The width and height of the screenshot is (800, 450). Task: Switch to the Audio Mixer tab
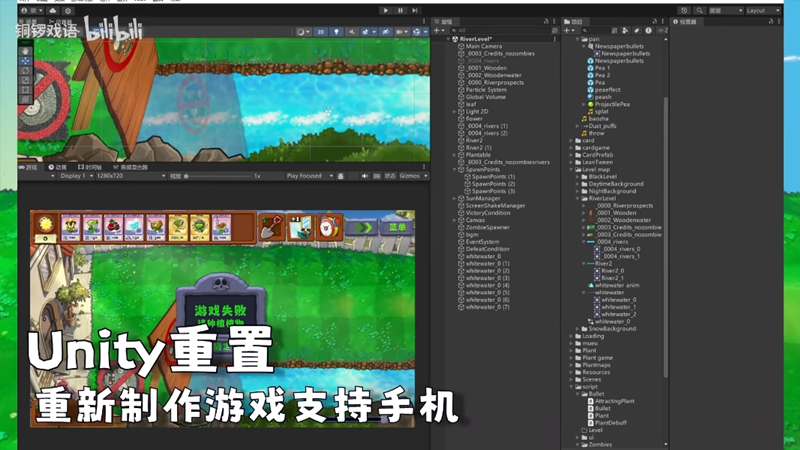130,167
